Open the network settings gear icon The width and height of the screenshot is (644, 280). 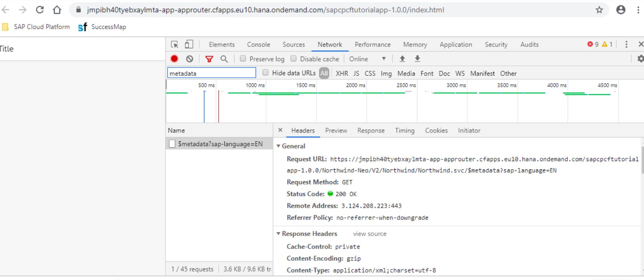[x=640, y=59]
